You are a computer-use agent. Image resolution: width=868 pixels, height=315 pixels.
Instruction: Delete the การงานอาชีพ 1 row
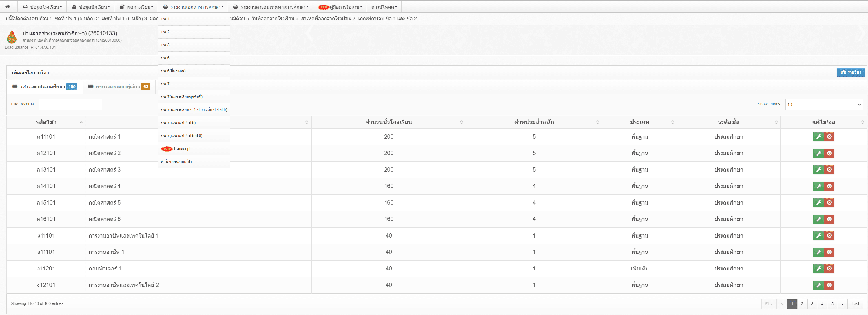point(829,252)
